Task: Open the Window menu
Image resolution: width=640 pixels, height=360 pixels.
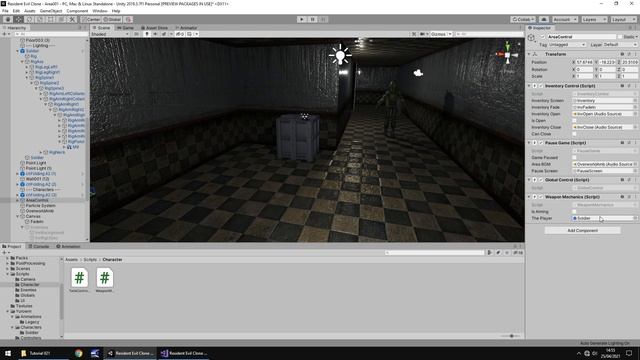Action: pos(100,11)
